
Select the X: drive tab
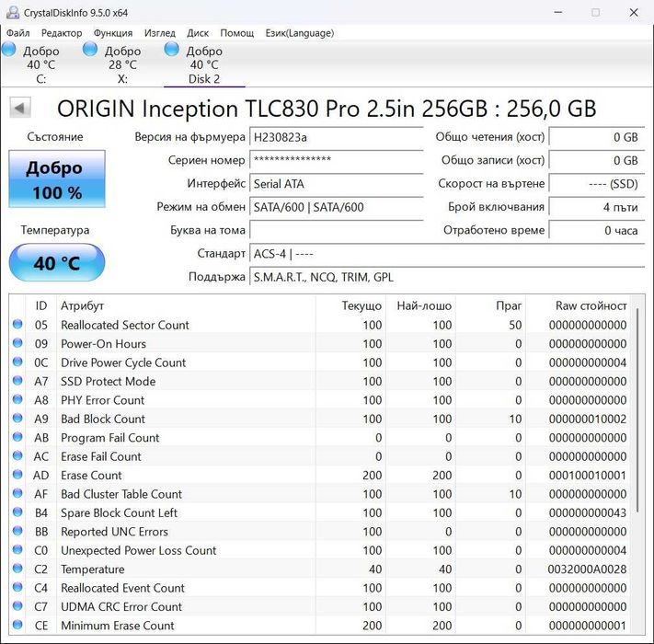(122, 64)
